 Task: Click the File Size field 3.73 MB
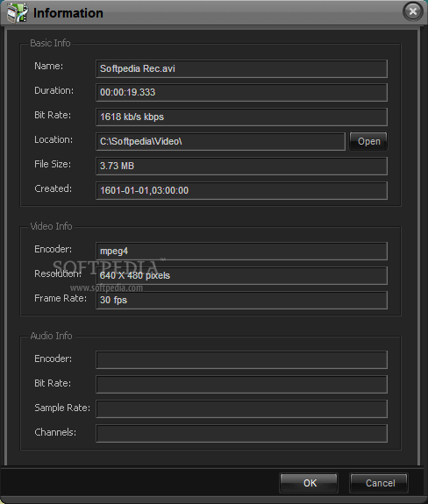[241, 166]
